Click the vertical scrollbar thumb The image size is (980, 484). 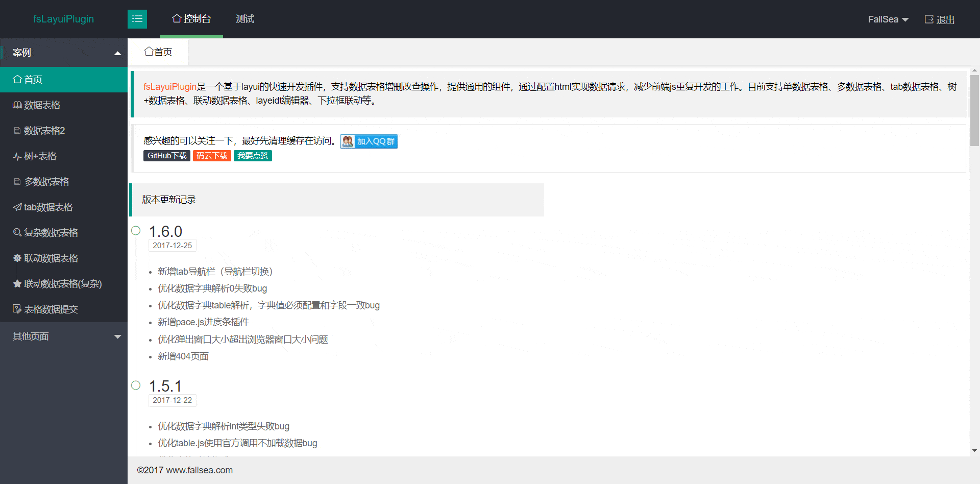[x=974, y=111]
